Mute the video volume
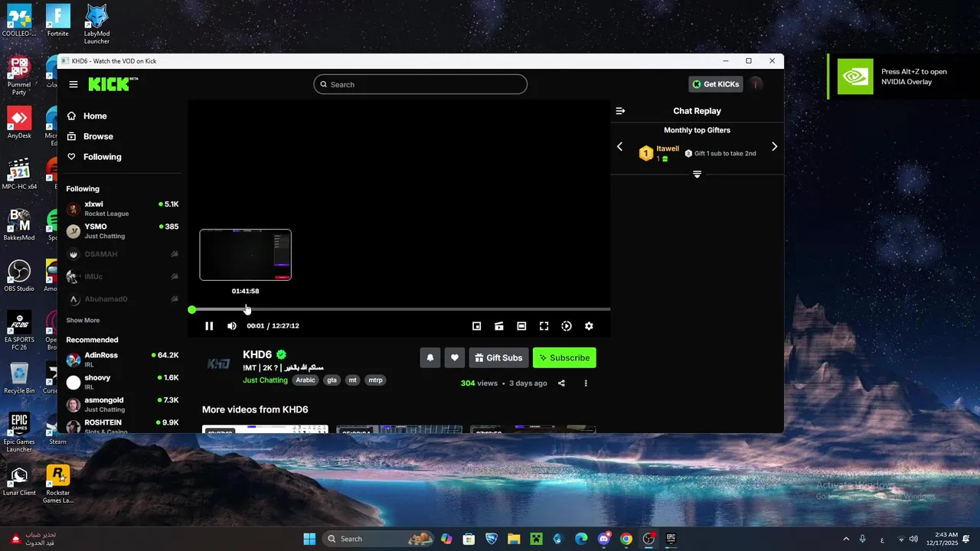The height and width of the screenshot is (551, 980). tap(232, 326)
